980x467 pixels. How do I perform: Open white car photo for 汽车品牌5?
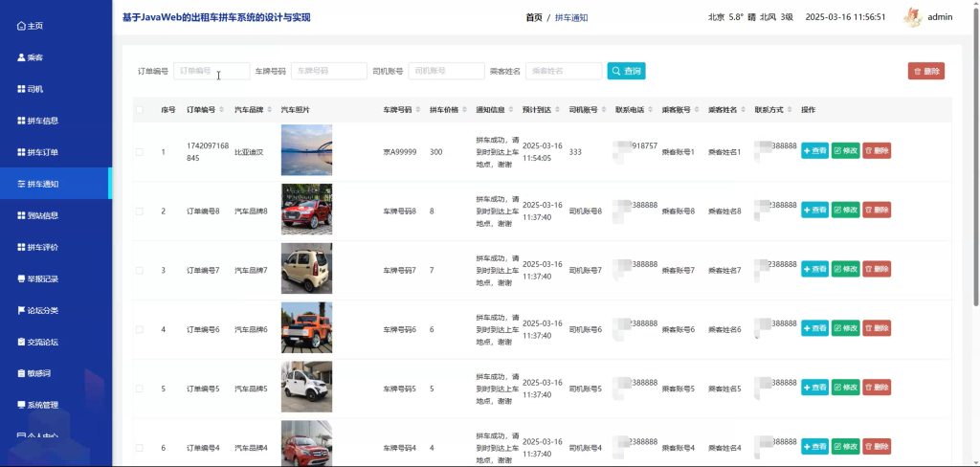[307, 387]
